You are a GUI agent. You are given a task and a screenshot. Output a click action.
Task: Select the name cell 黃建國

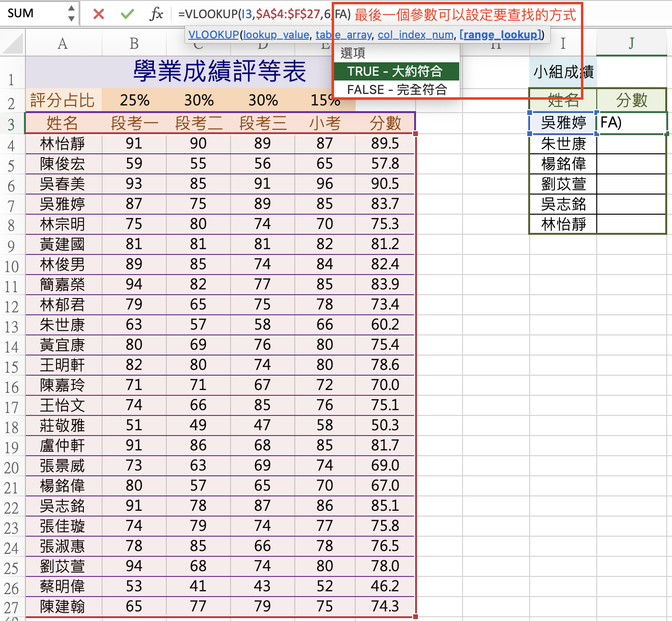[x=63, y=244]
